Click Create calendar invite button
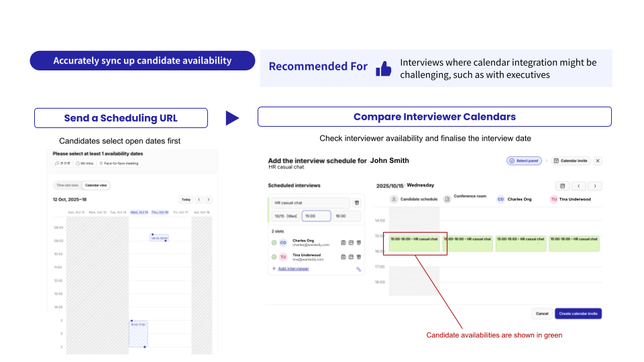Screen dimensions: 644x362 coord(578,313)
